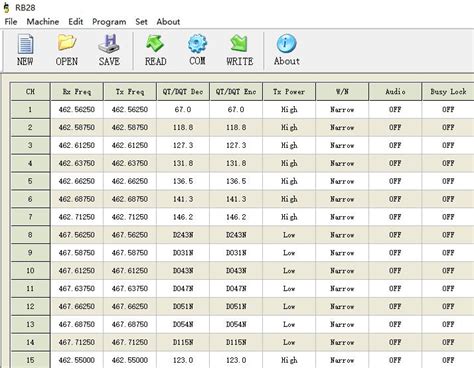Select QT/DQT Enc 67.0 in channel 1
474x368 pixels.
(236, 109)
